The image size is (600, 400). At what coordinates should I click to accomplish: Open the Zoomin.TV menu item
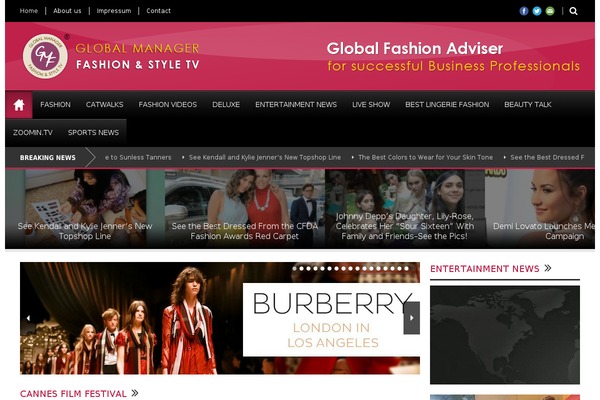pyautogui.click(x=33, y=132)
